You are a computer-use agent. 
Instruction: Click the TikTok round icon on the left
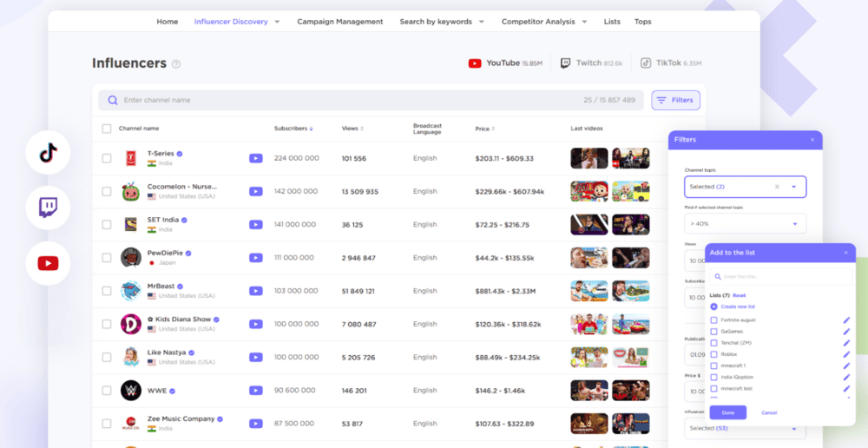[48, 152]
